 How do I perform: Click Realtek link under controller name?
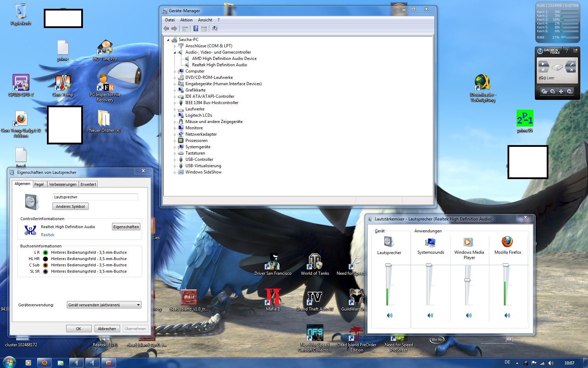48,235
